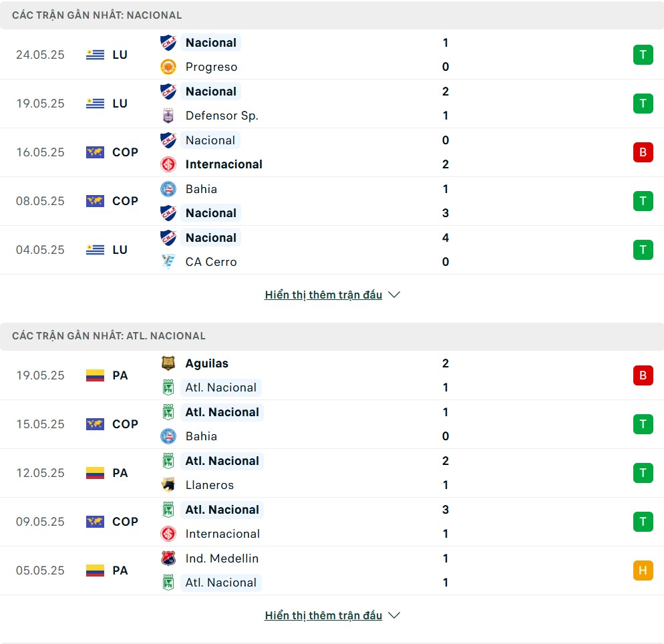Click the Defensor Sp. club crest
664x644 pixels.
point(168,116)
